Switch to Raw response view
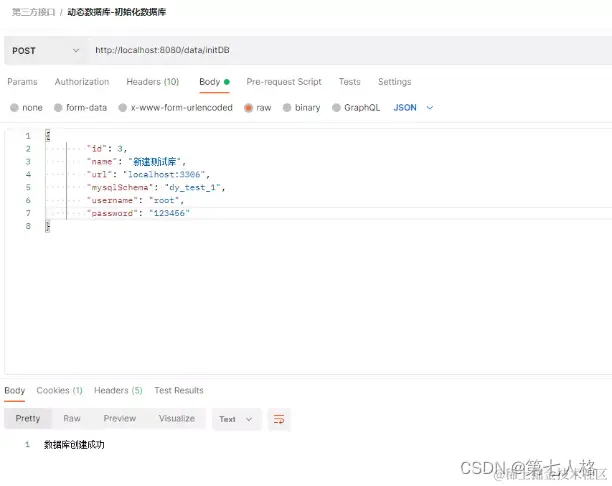This screenshot has height=486, width=612. (x=72, y=418)
